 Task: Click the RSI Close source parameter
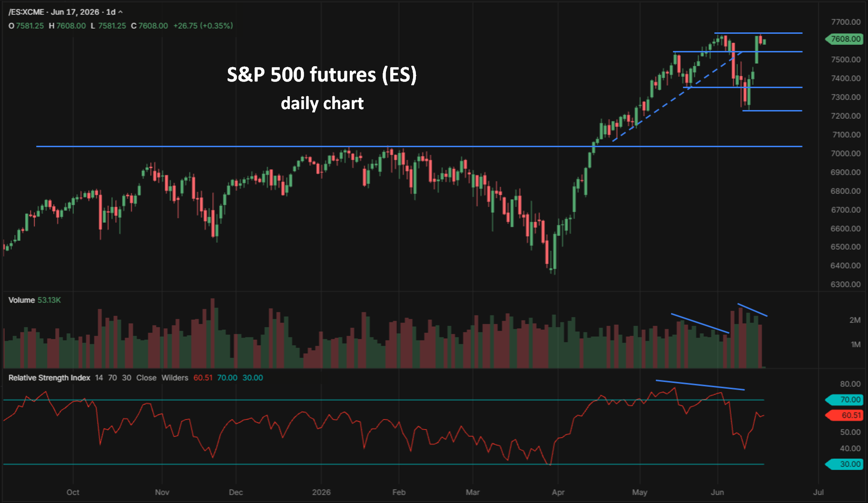point(146,378)
